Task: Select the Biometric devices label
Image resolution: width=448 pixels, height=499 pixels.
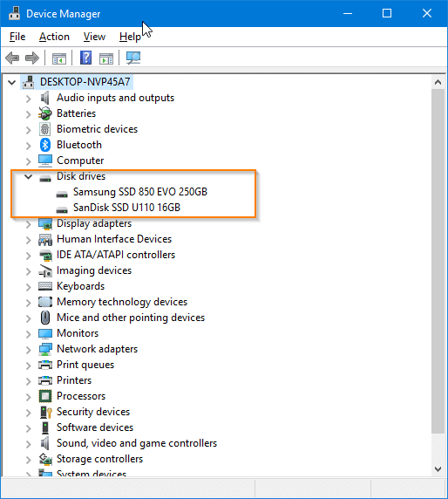Action: click(x=97, y=129)
